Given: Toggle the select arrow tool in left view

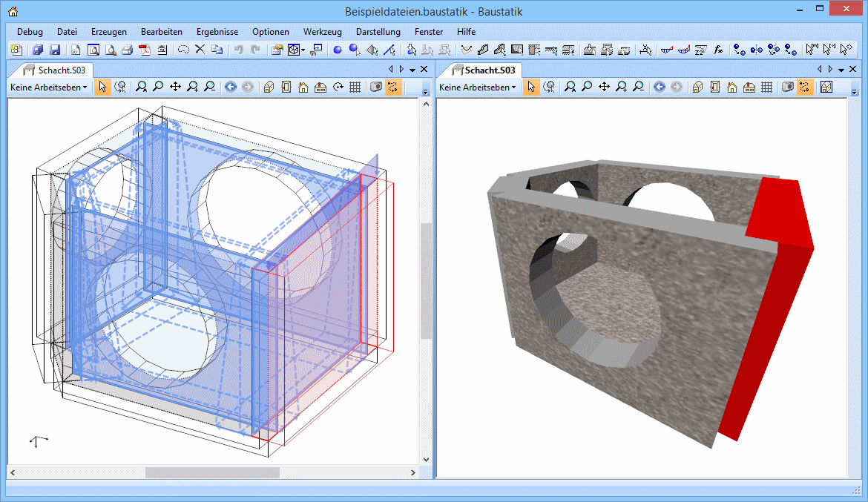Looking at the screenshot, I should (102, 87).
